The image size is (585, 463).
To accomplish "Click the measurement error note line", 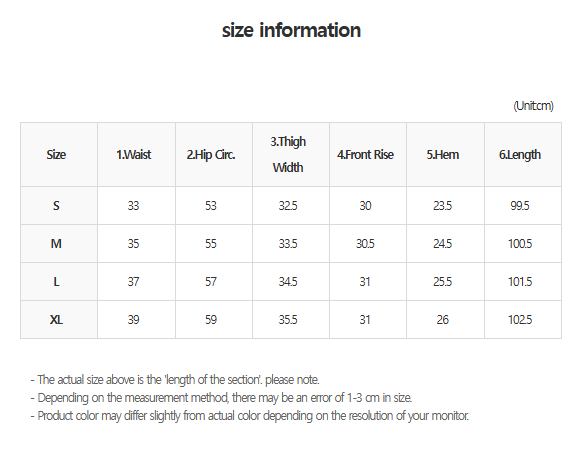I will [221, 398].
